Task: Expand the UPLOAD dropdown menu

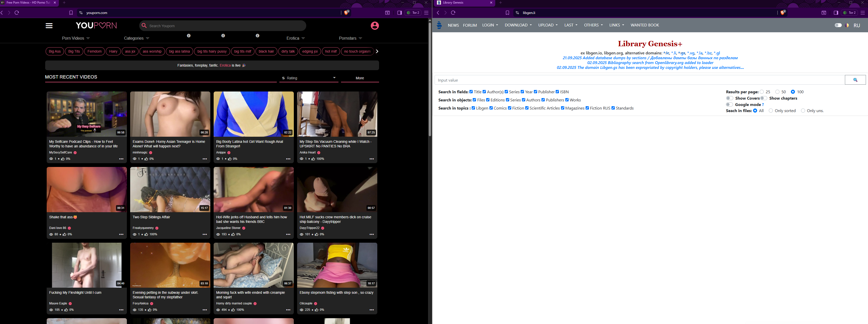Action: tap(548, 25)
